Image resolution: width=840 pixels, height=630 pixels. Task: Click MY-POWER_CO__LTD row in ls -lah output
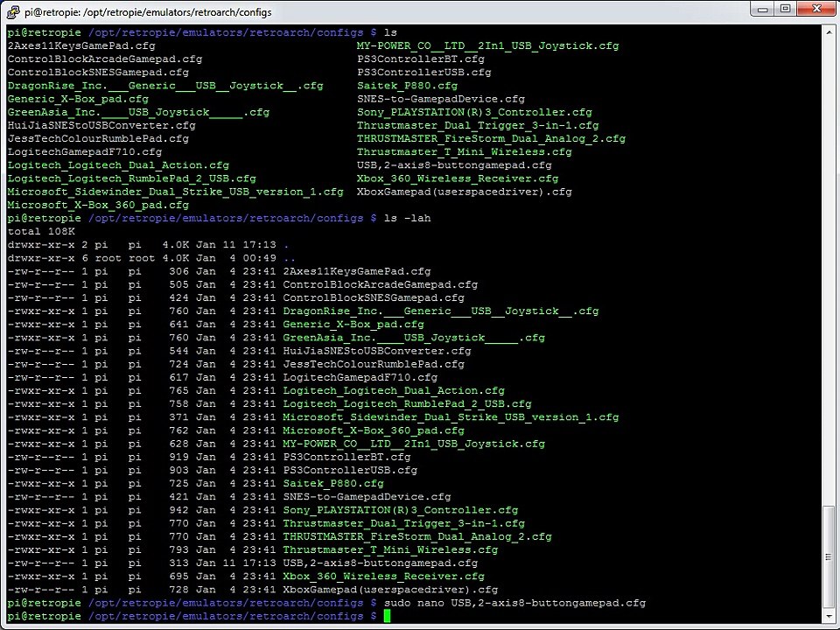click(276, 444)
